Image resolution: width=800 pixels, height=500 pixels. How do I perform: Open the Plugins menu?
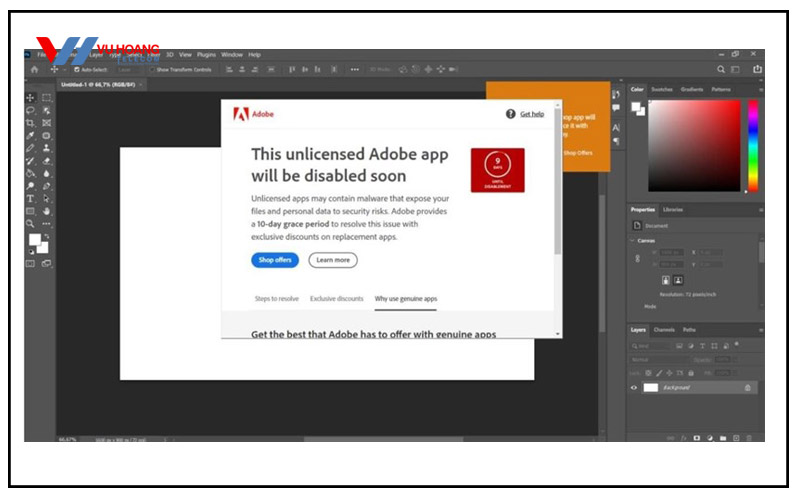tap(207, 55)
